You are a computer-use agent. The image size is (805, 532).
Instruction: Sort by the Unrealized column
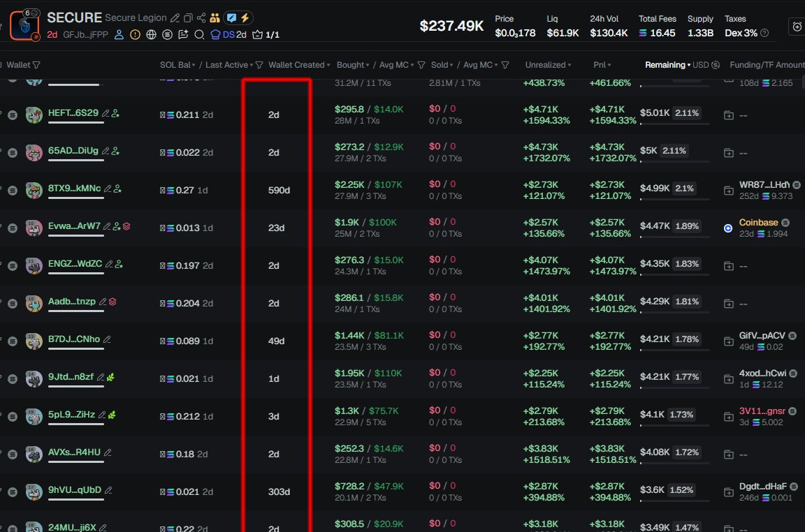tap(549, 65)
